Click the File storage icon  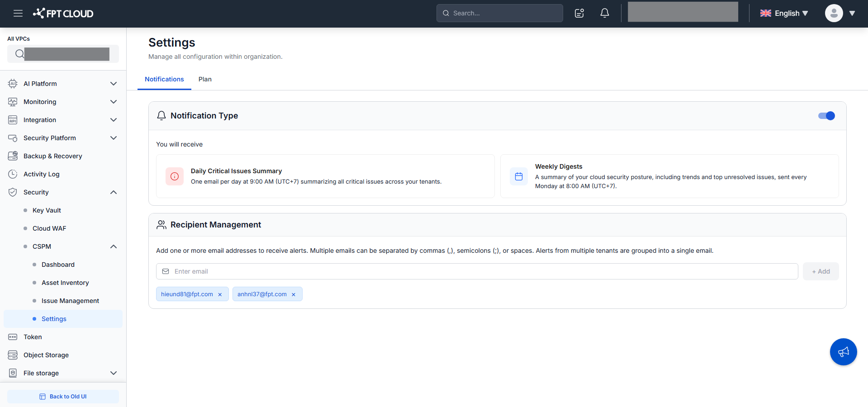[x=13, y=373]
